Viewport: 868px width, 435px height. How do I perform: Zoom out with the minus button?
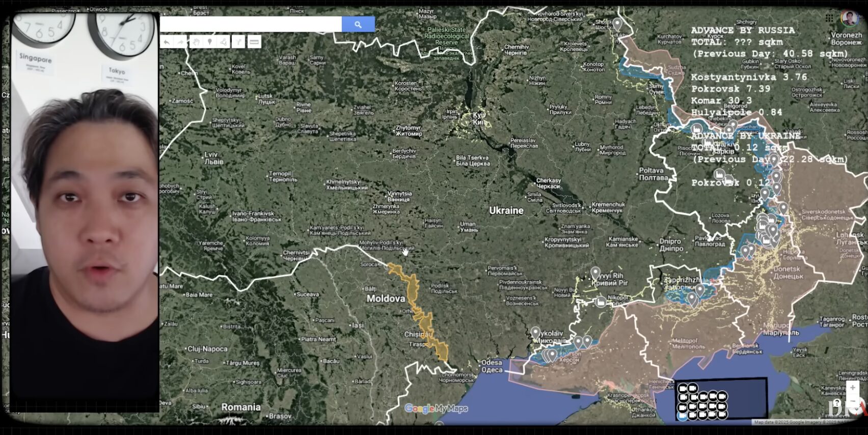[853, 401]
